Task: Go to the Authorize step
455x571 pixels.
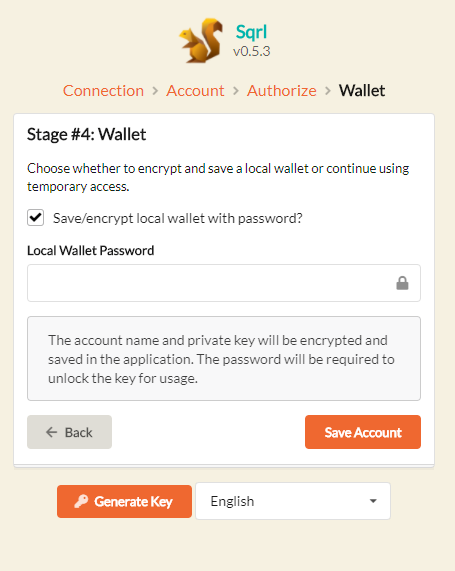Action: point(282,91)
